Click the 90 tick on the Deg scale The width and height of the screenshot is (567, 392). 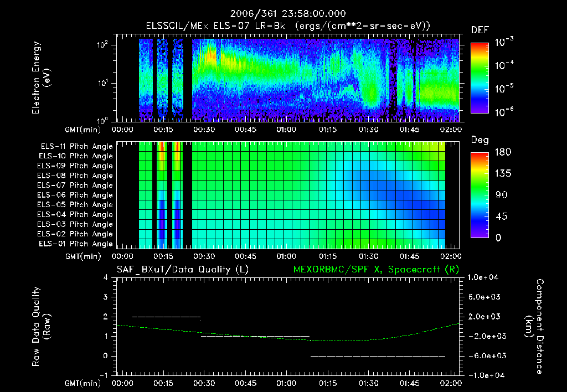point(501,195)
